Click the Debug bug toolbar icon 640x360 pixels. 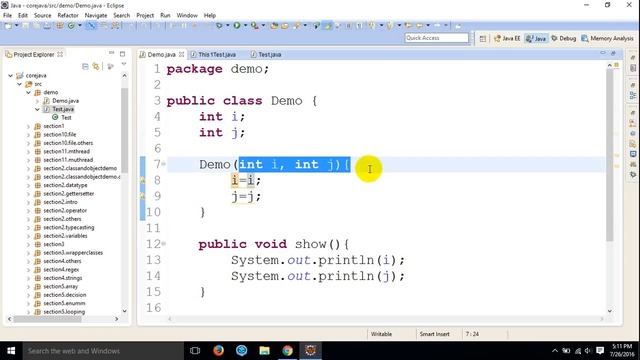219,26
